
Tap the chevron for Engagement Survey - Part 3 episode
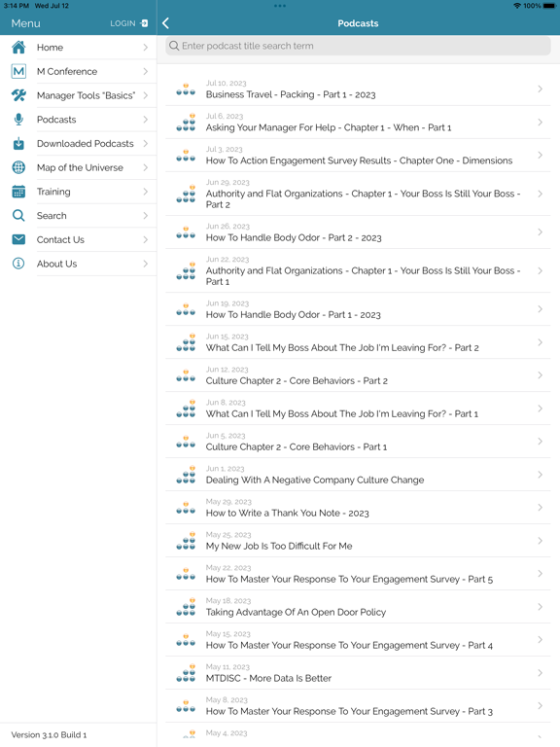click(540, 706)
